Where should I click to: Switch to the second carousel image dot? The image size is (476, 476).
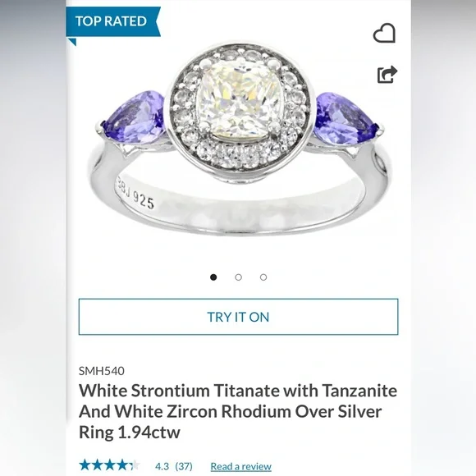coord(238,277)
